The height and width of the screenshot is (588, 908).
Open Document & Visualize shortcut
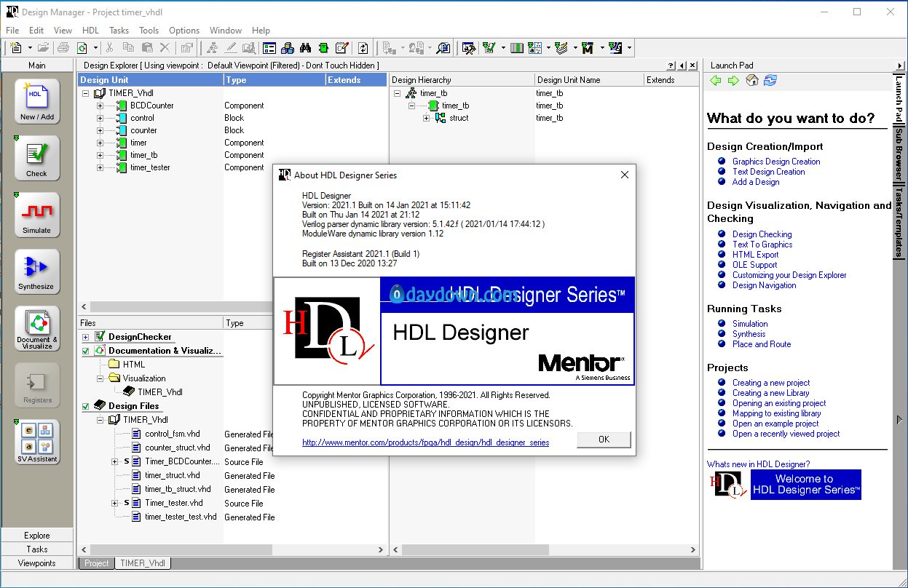point(37,329)
